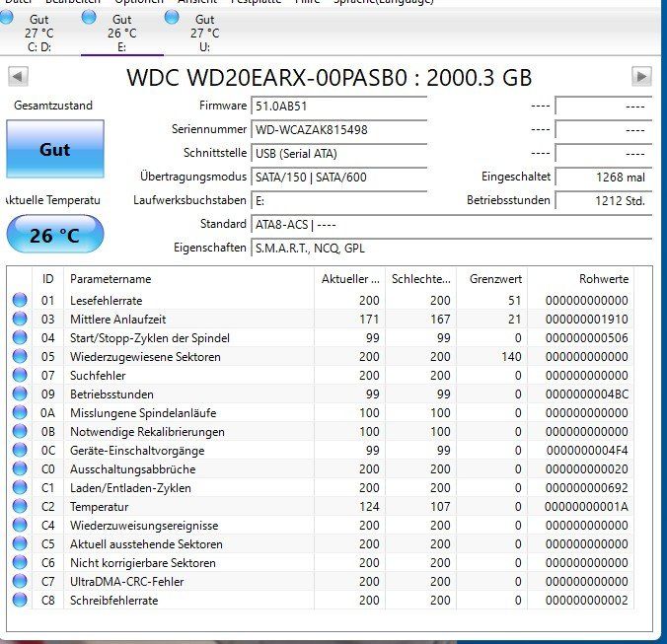667x644 pixels.
Task: Click raw value 0000000004F4
Action: tap(587, 450)
